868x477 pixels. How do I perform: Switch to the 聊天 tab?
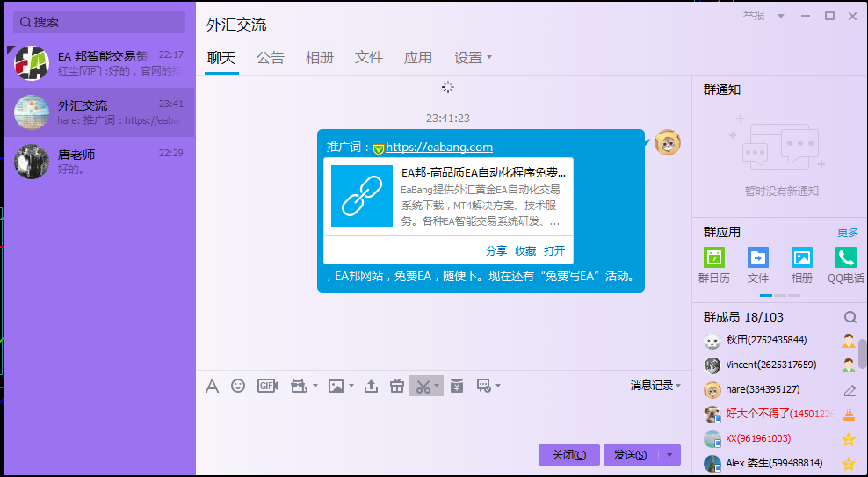(x=221, y=58)
